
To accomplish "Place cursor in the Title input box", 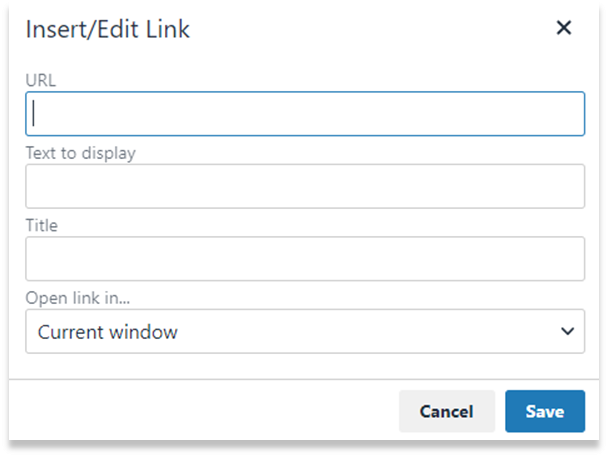I will click(x=305, y=259).
